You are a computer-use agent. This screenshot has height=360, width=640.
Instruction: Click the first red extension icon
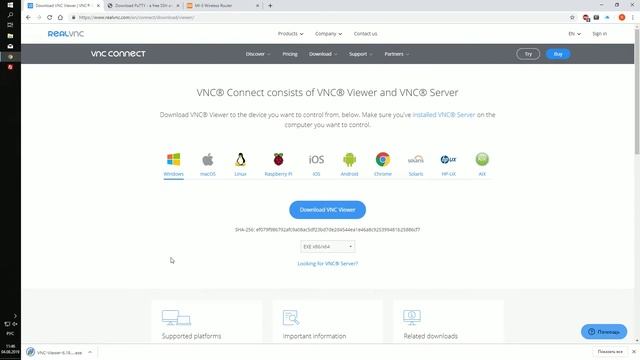pos(586,18)
